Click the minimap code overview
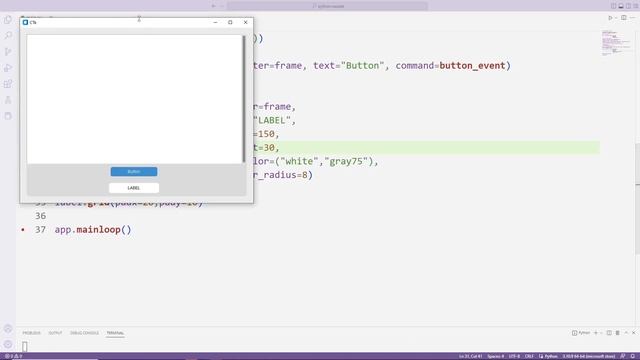 [x=616, y=43]
